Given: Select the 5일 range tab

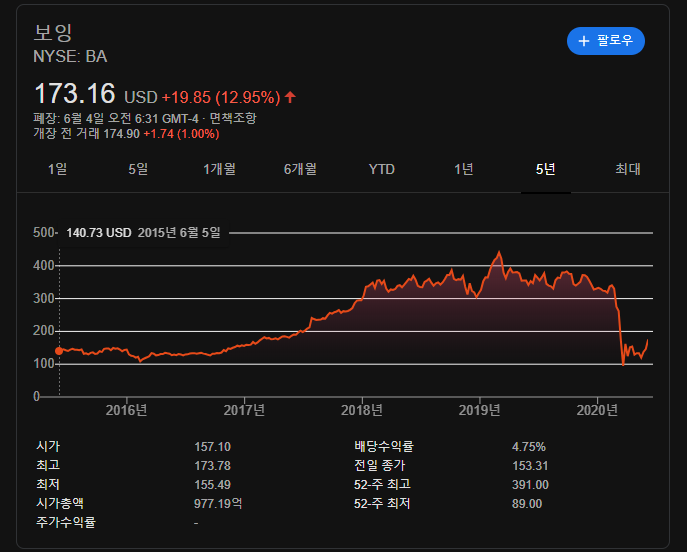Looking at the screenshot, I should 138,169.
